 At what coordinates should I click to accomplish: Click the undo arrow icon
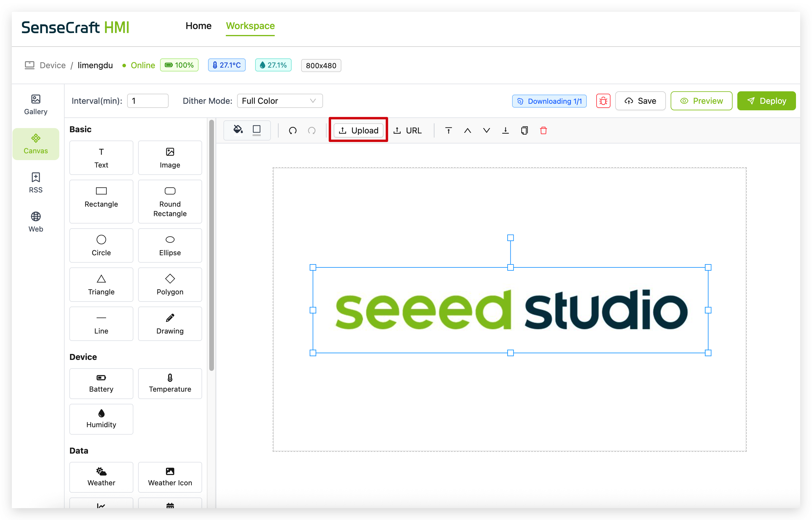coord(292,130)
